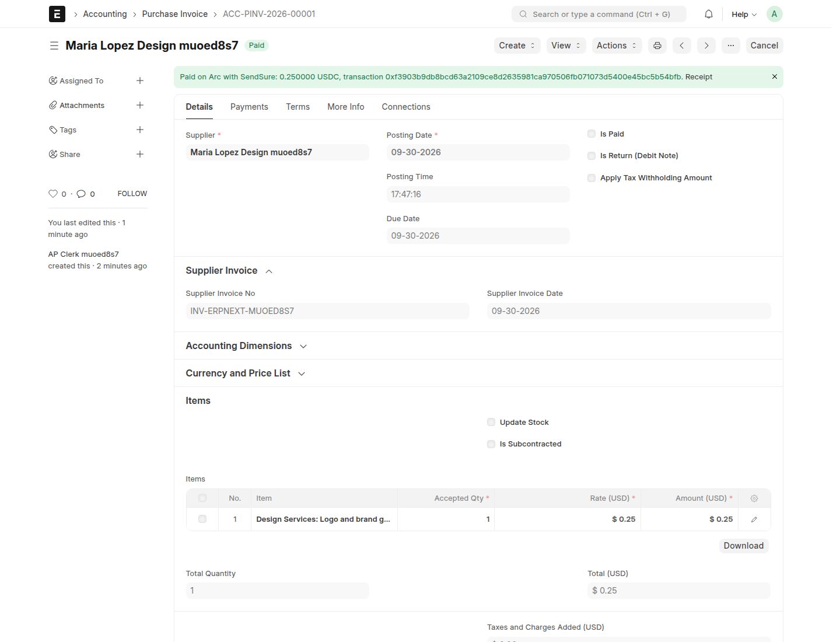This screenshot has width=840, height=642.
Task: Switch to the Connections tab
Action: [x=406, y=107]
